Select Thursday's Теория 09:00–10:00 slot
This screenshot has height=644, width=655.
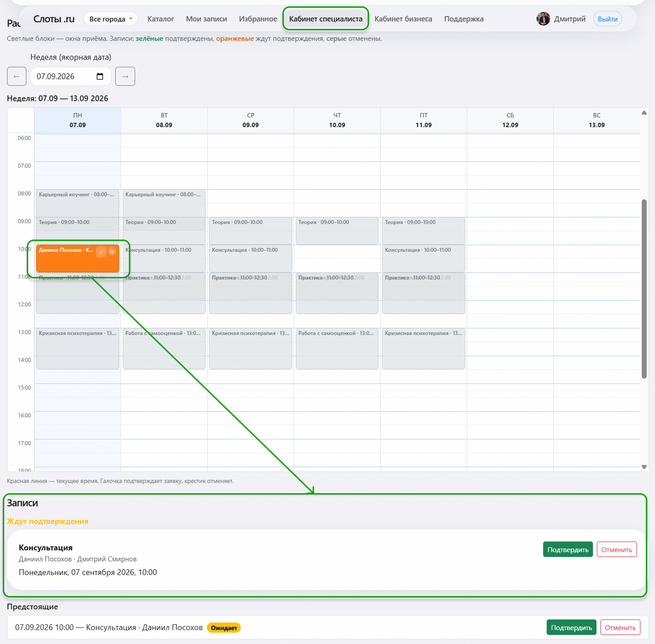tap(337, 231)
